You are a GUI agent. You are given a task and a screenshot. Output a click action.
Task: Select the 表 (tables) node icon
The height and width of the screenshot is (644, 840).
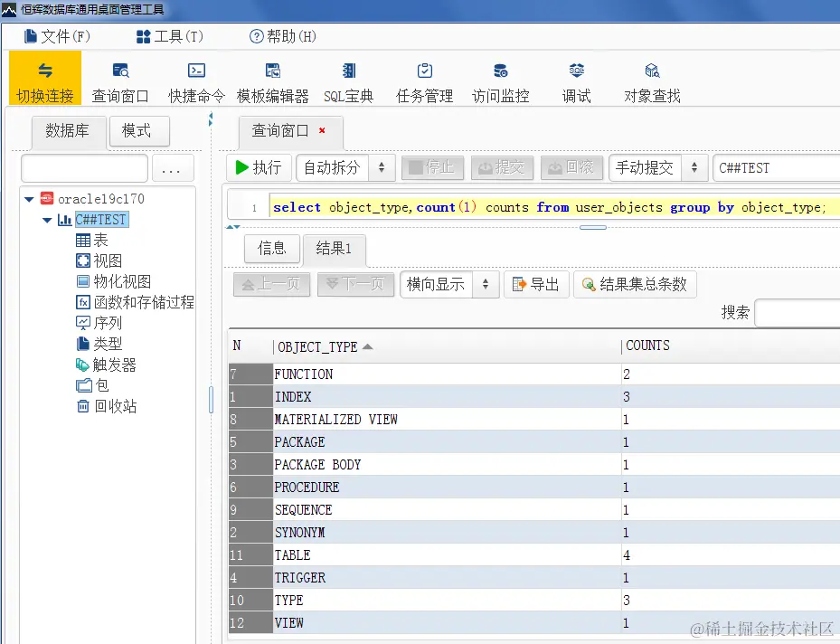click(x=83, y=240)
